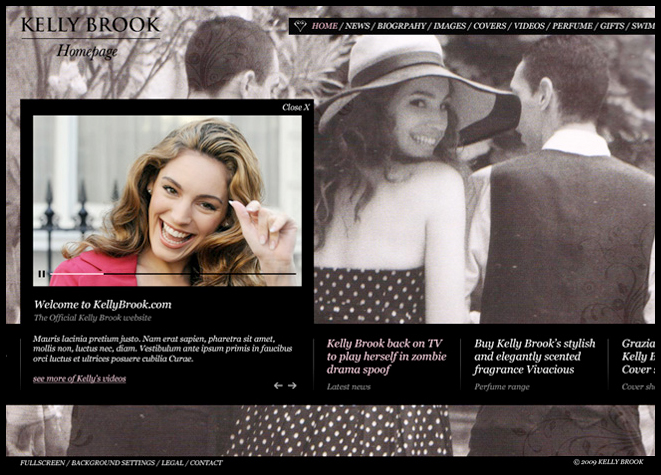This screenshot has height=475, width=661.
Task: Toggle FULLSCREEN mode in footer
Action: pyautogui.click(x=43, y=463)
